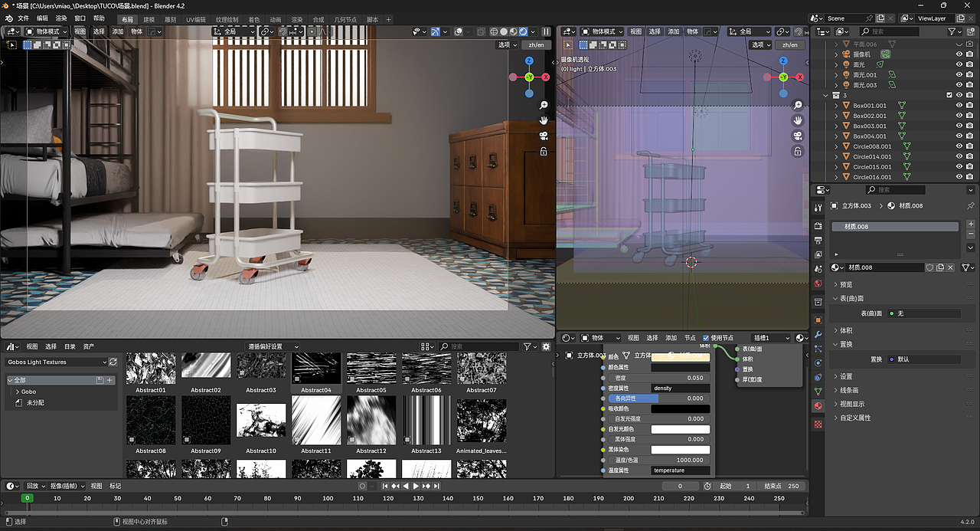Open the 渲染 top menu
The width and height of the screenshot is (980, 531).
61,18
